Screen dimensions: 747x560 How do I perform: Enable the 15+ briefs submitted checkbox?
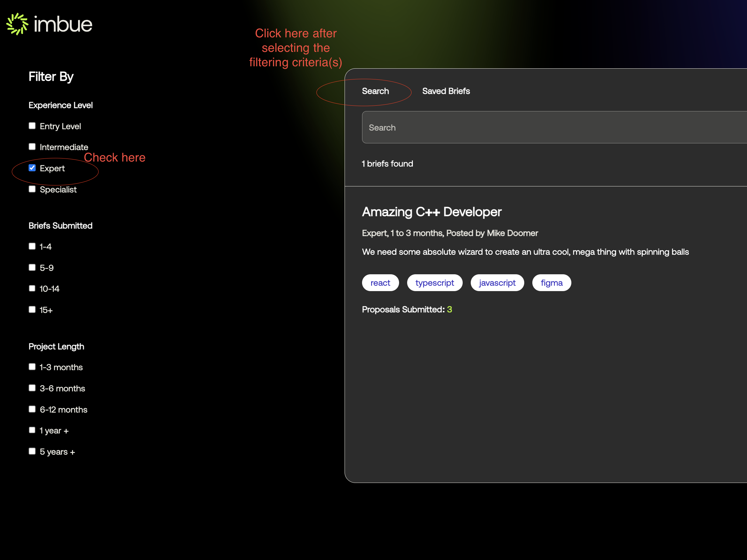click(x=32, y=310)
